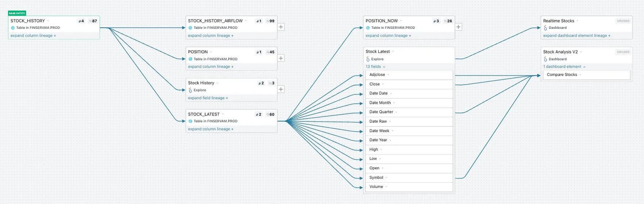Click the users badge showing 1 on POSITION
The height and width of the screenshot is (204, 644).
click(259, 52)
